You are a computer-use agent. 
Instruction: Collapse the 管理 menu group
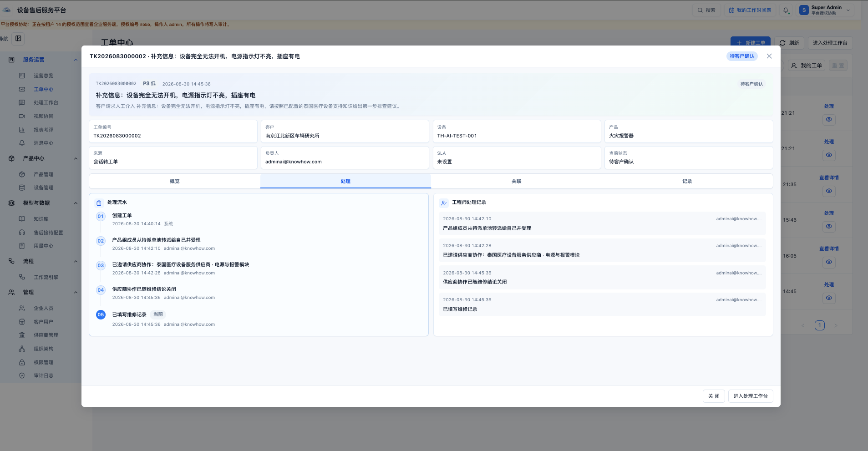click(76, 292)
